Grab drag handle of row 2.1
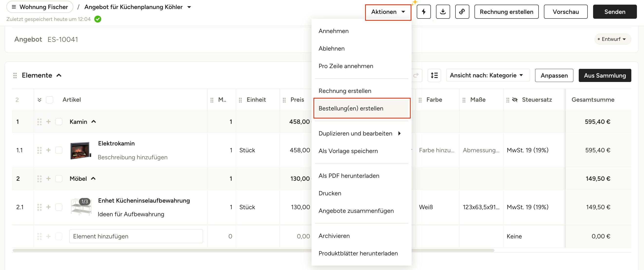Screen dimensions: 644x270 point(39,207)
